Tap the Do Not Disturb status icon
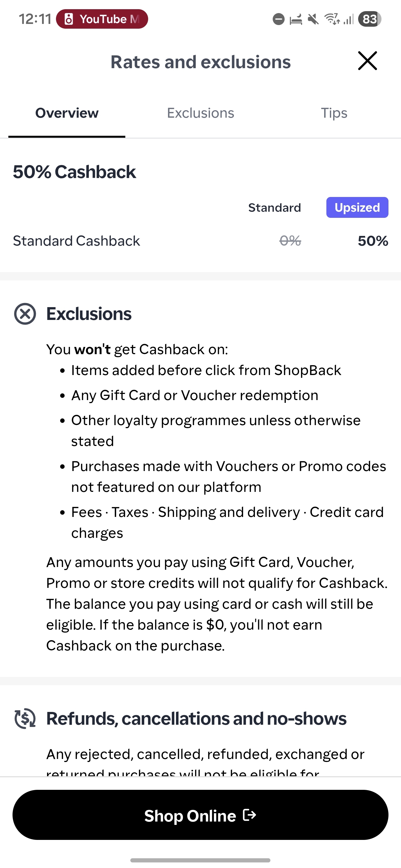The height and width of the screenshot is (868, 401). (x=278, y=19)
